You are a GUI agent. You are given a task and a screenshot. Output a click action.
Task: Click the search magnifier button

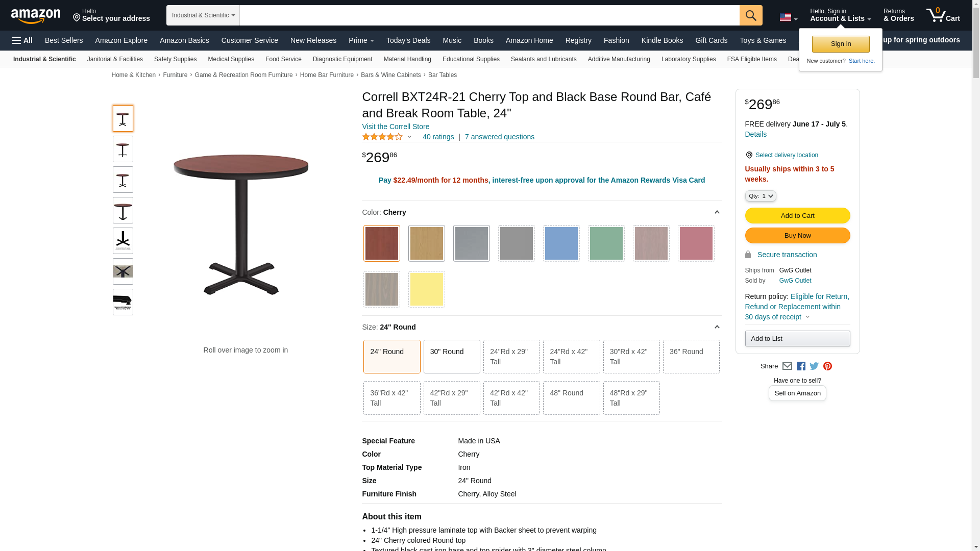tap(751, 15)
